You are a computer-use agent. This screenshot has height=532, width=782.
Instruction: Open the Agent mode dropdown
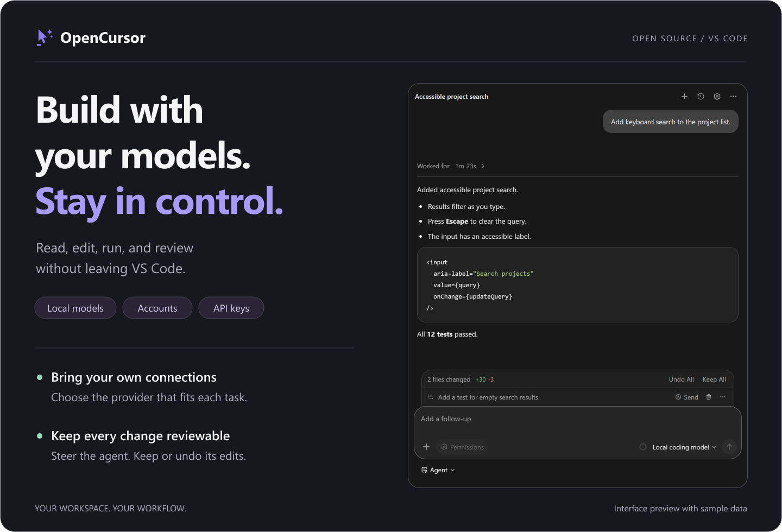(x=438, y=470)
